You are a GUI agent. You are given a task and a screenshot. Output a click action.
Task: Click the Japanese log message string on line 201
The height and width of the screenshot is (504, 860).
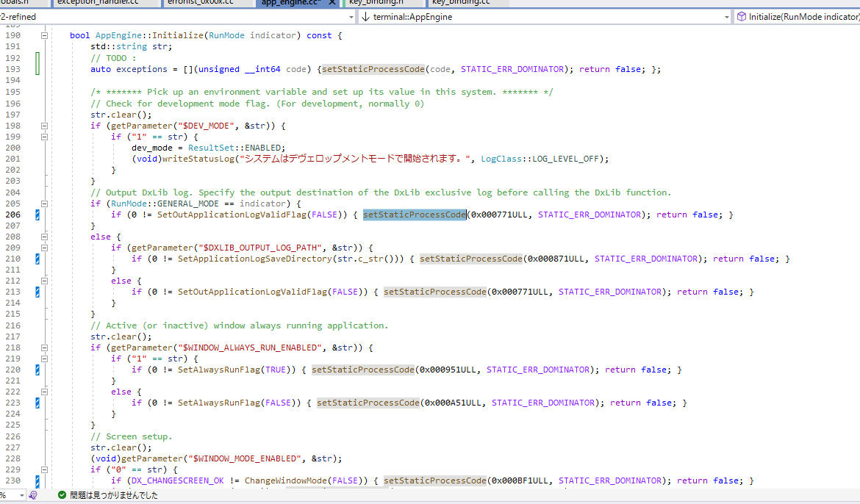click(356, 159)
